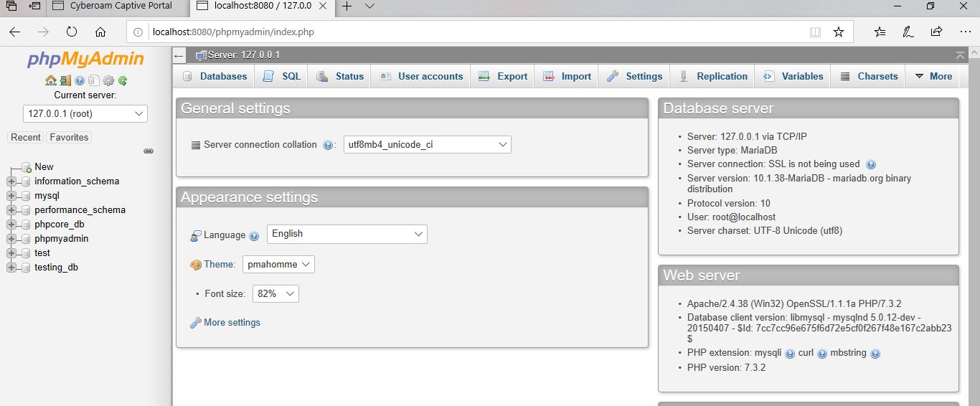Click help icon next to connection collation
This screenshot has height=406, width=980.
coord(328,145)
